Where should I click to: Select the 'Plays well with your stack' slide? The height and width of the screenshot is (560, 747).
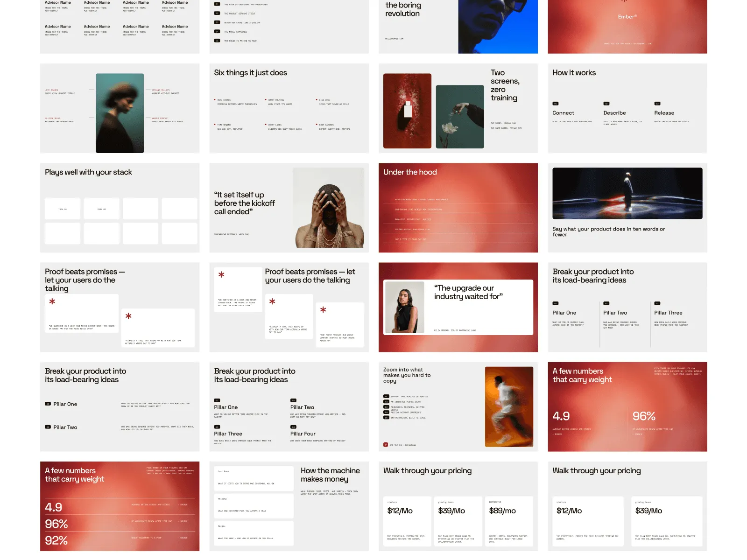120,208
